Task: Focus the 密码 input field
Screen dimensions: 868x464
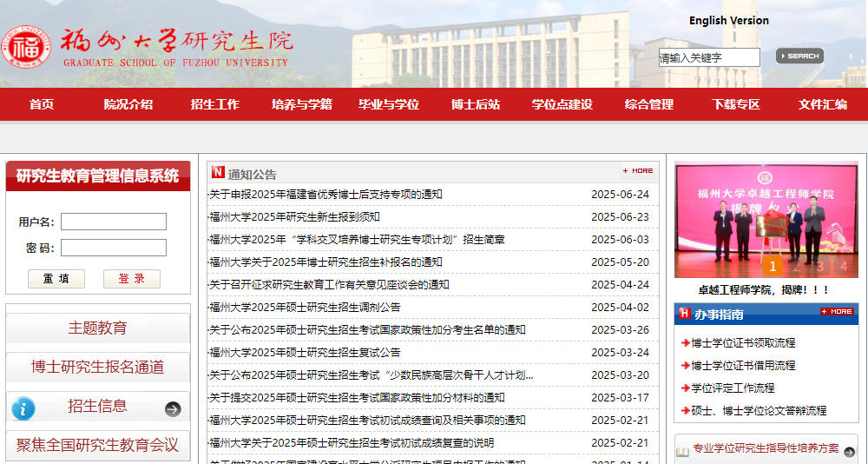Action: 114,248
